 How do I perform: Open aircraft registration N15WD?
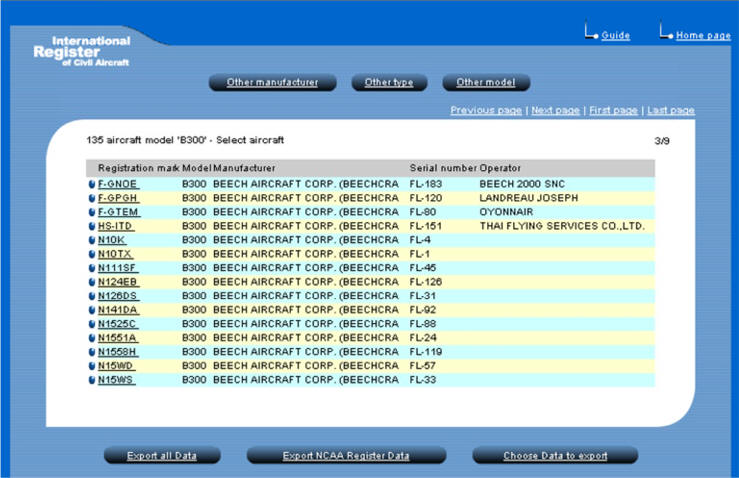(x=116, y=366)
